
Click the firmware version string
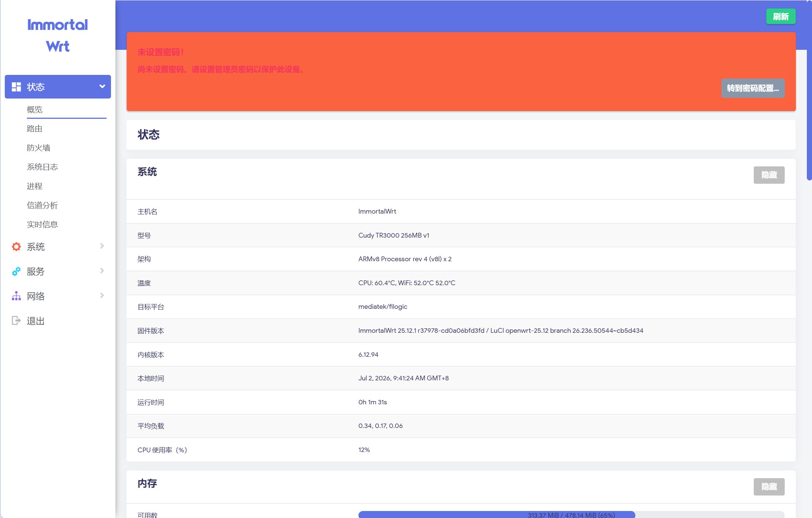(501, 331)
